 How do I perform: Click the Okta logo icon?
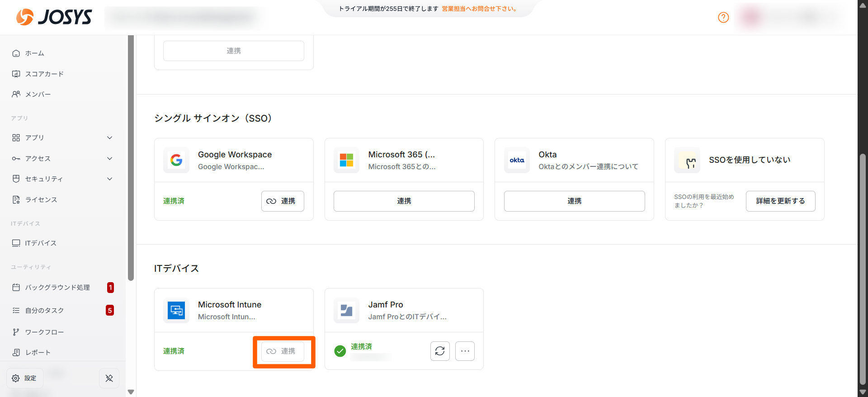(517, 160)
